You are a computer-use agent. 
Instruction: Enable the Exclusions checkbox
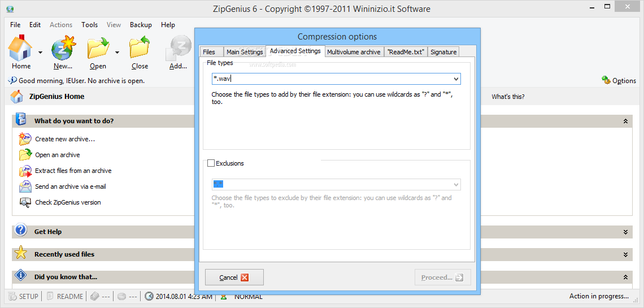211,163
